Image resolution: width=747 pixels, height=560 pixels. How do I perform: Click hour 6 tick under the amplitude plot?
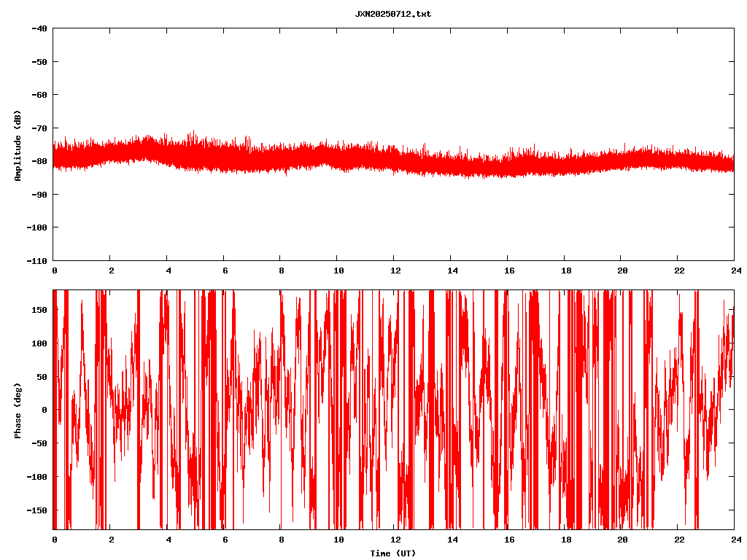click(225, 271)
